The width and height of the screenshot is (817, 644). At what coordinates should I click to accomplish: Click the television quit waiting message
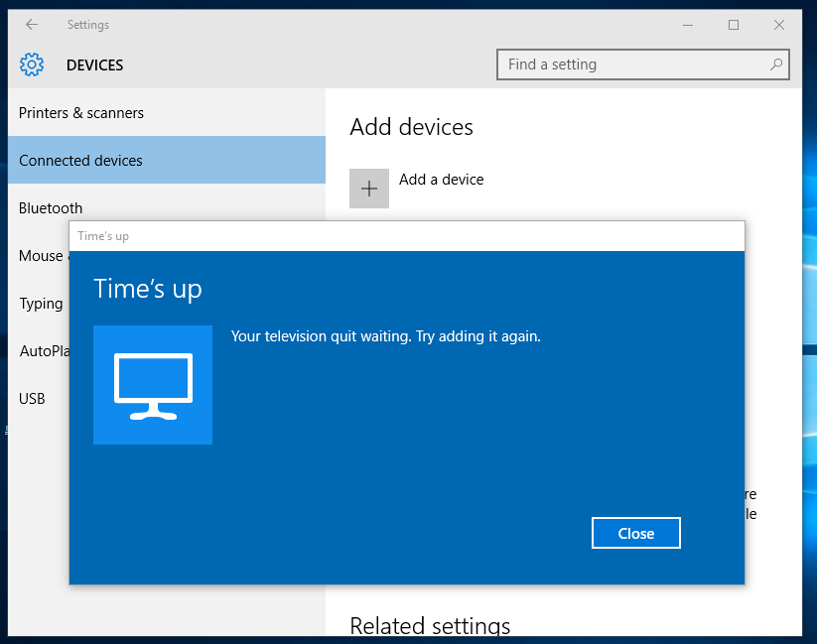tap(385, 336)
